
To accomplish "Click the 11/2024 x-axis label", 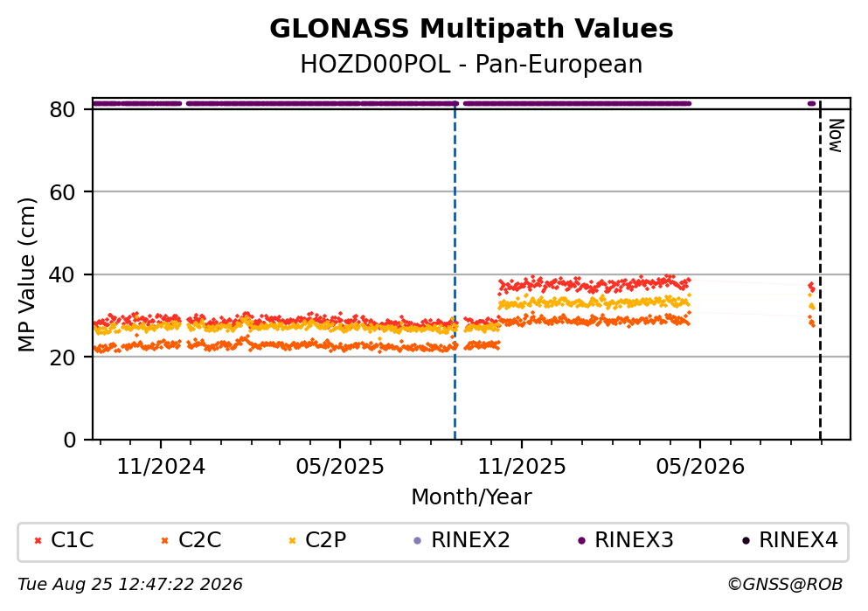I will (x=161, y=467).
